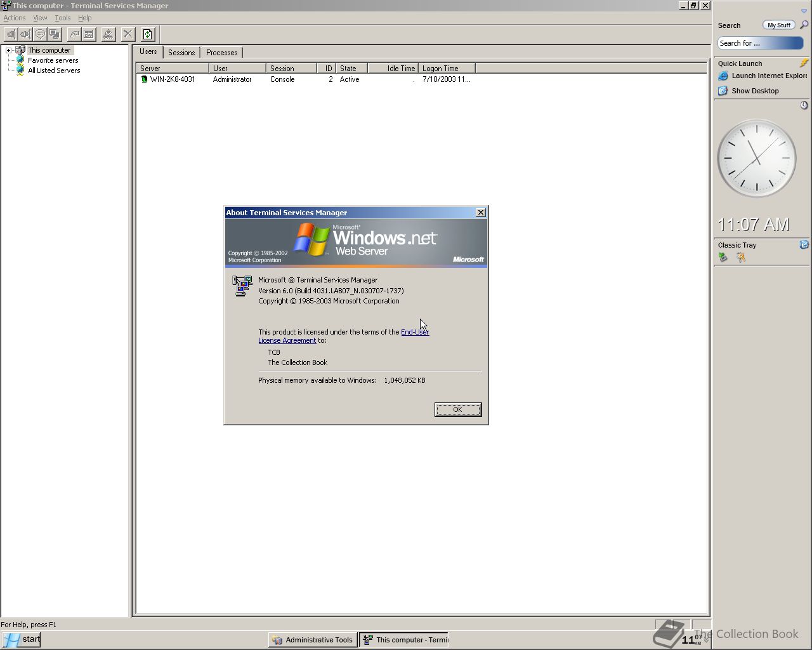The width and height of the screenshot is (812, 650).
Task: Click the Active state cell
Action: point(350,79)
